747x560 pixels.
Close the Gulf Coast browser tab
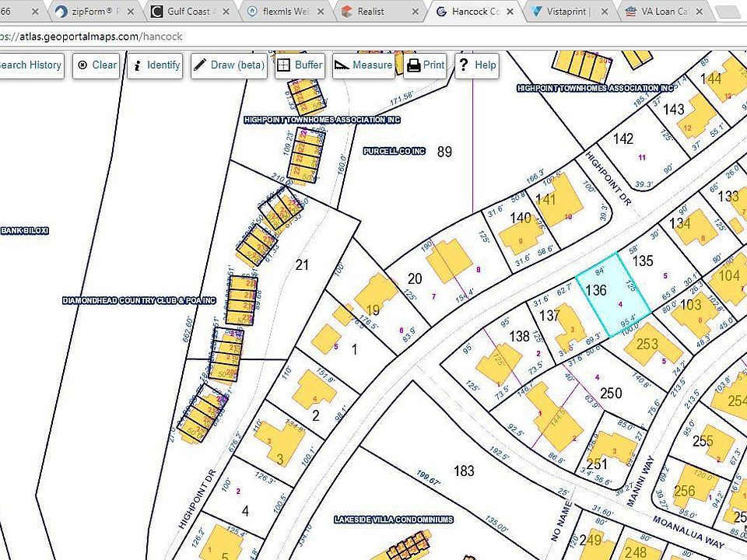click(x=226, y=12)
